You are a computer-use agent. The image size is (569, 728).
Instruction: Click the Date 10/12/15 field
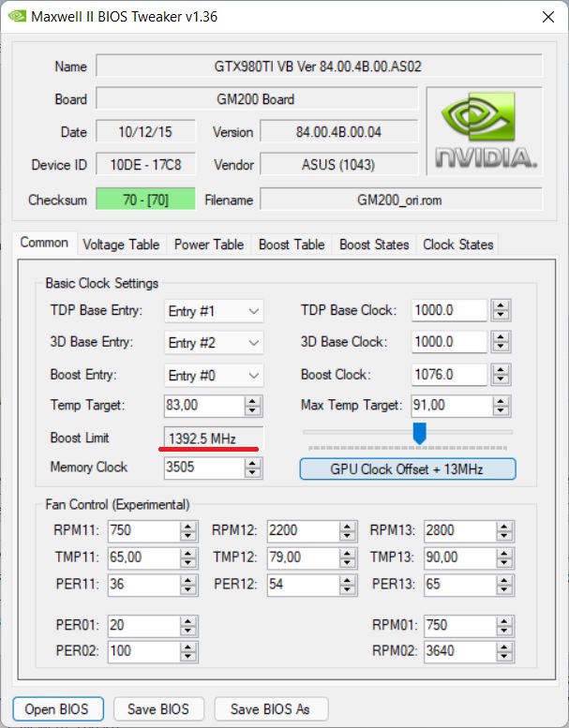click(145, 132)
